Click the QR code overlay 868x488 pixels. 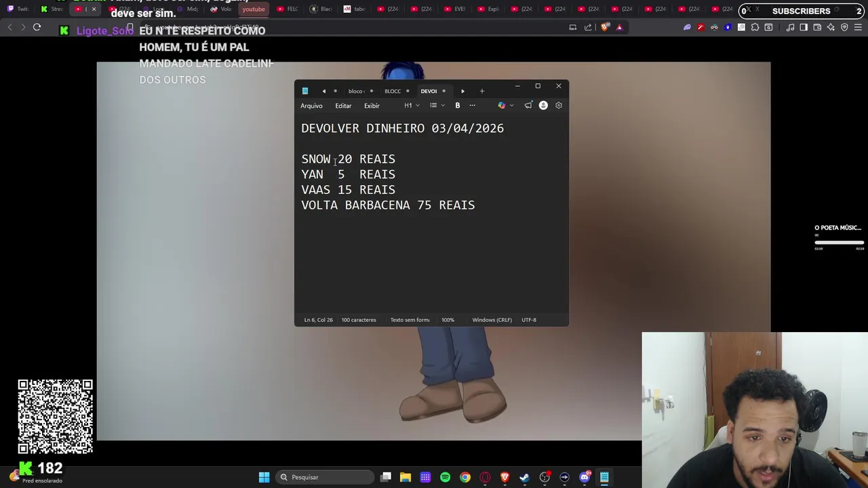(x=55, y=416)
